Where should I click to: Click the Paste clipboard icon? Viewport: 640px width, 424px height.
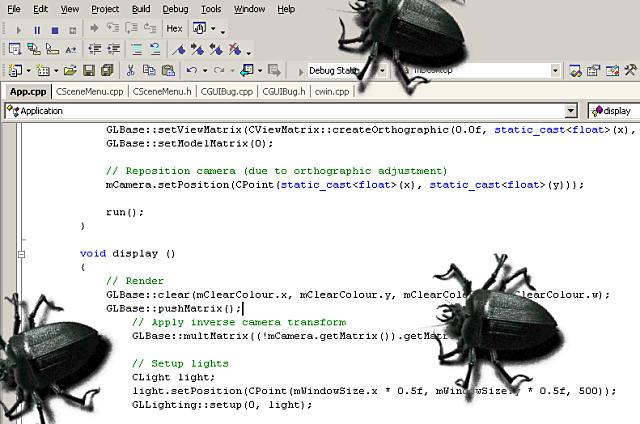coord(168,71)
